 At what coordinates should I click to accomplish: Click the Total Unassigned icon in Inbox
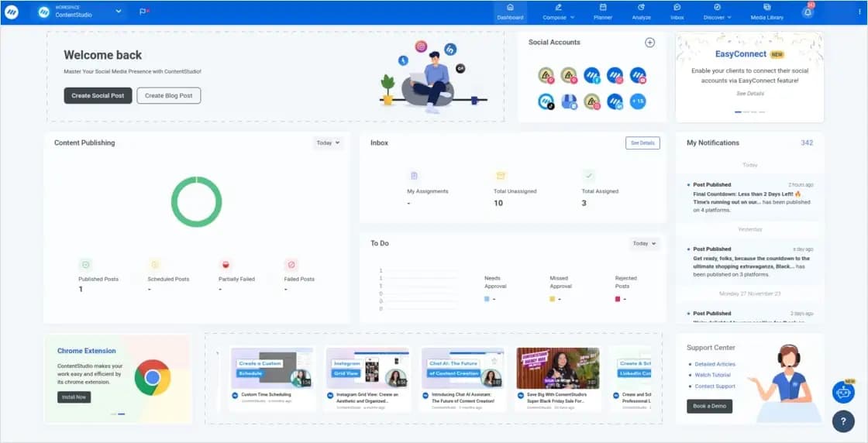pos(501,176)
